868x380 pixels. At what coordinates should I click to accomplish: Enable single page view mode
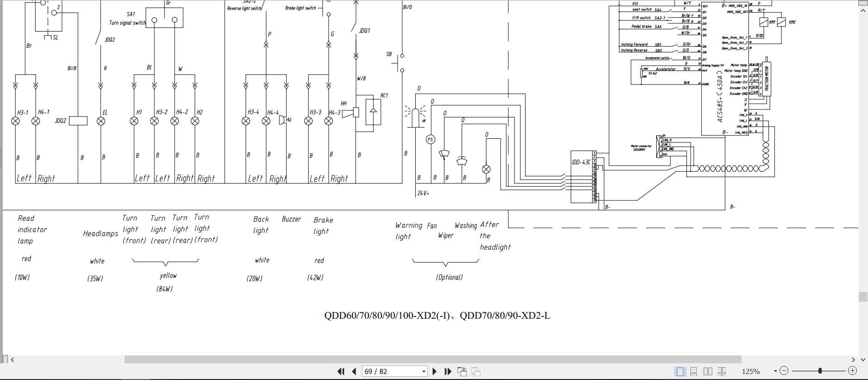point(680,371)
